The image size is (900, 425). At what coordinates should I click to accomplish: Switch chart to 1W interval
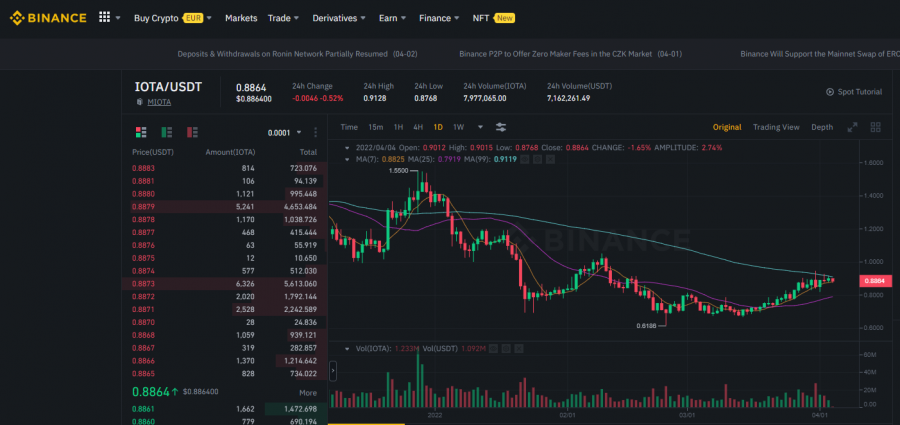point(459,127)
